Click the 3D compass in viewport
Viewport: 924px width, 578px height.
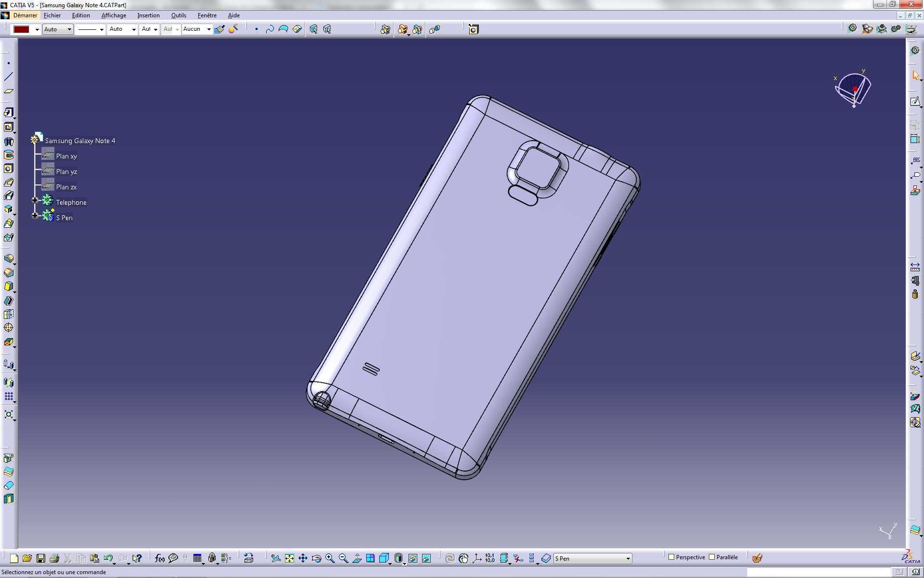853,90
